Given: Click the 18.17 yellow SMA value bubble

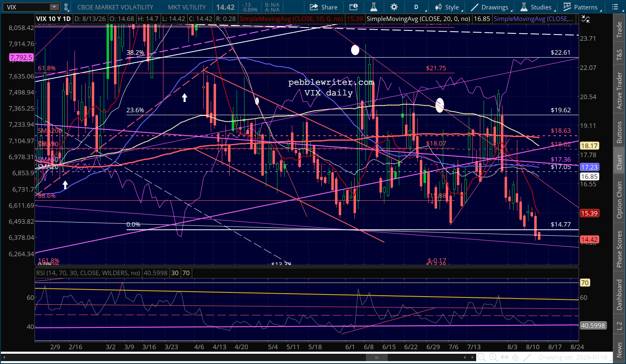Looking at the screenshot, I should (589, 146).
